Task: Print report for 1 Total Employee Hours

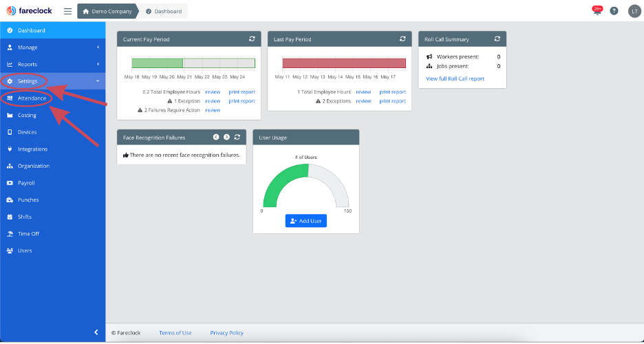Action: point(393,92)
